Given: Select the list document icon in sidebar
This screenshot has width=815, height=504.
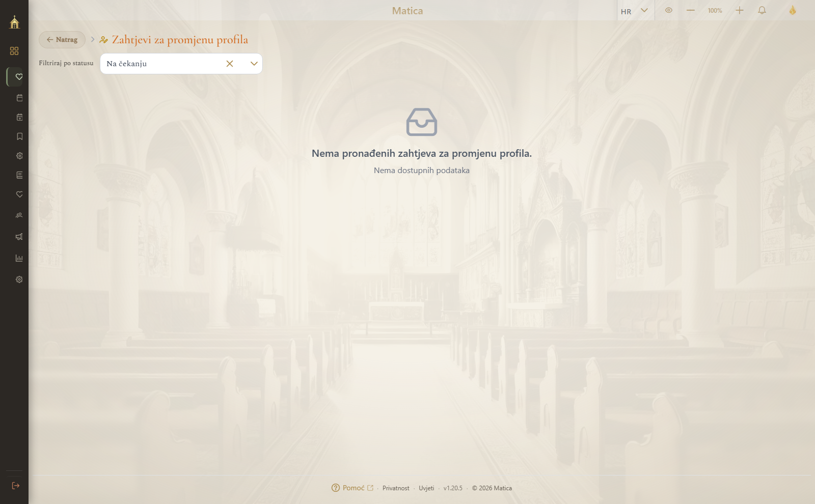Looking at the screenshot, I should 19,175.
